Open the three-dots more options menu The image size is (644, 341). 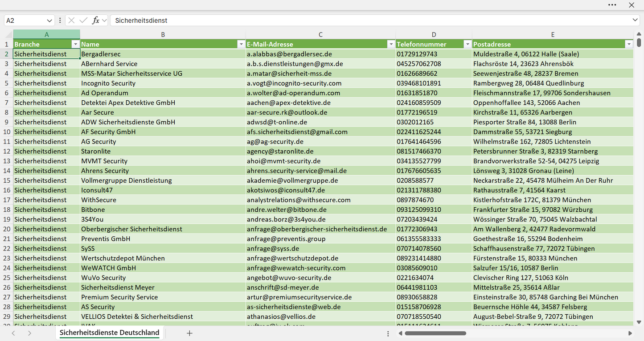612,5
